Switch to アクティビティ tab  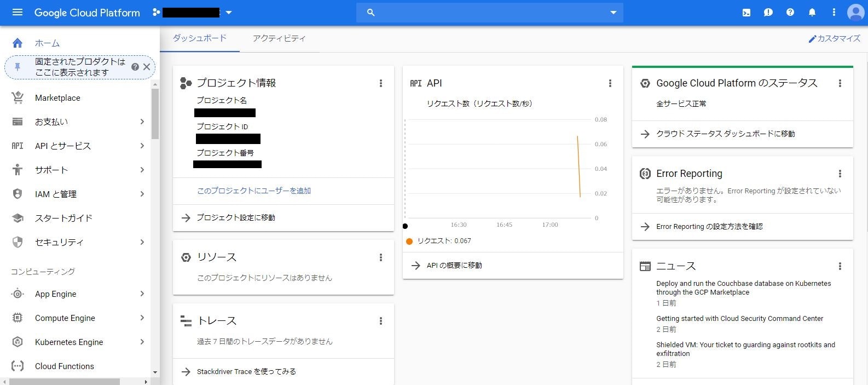tap(279, 38)
